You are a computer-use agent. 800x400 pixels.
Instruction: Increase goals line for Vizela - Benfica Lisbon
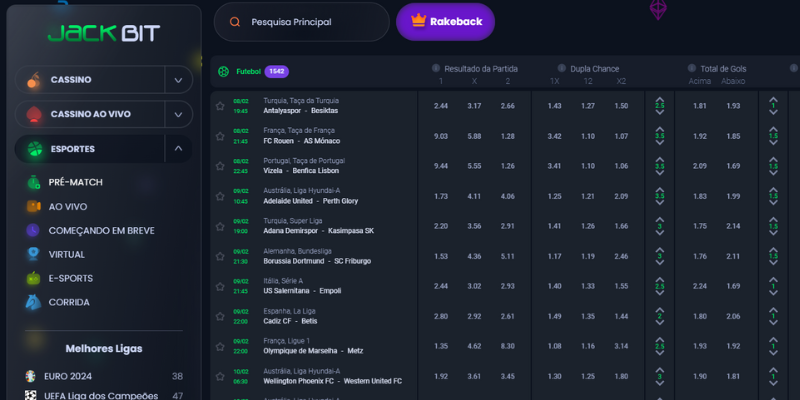[660, 160]
